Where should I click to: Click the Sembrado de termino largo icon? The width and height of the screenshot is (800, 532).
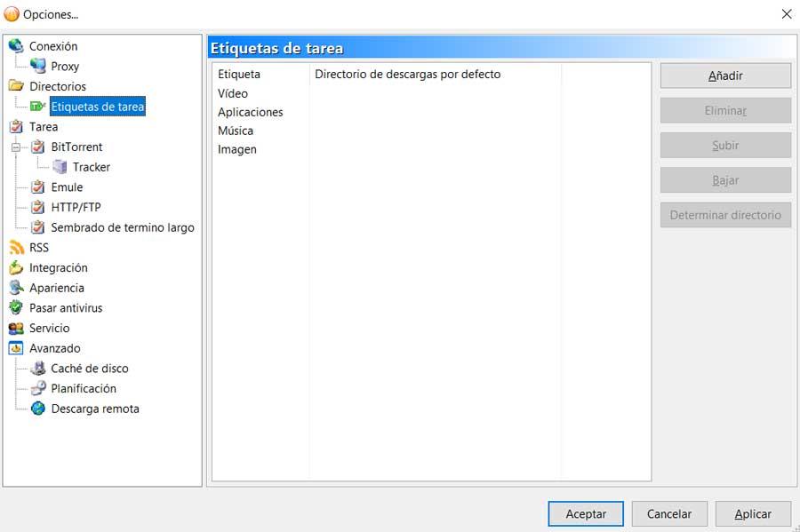[x=37, y=227]
